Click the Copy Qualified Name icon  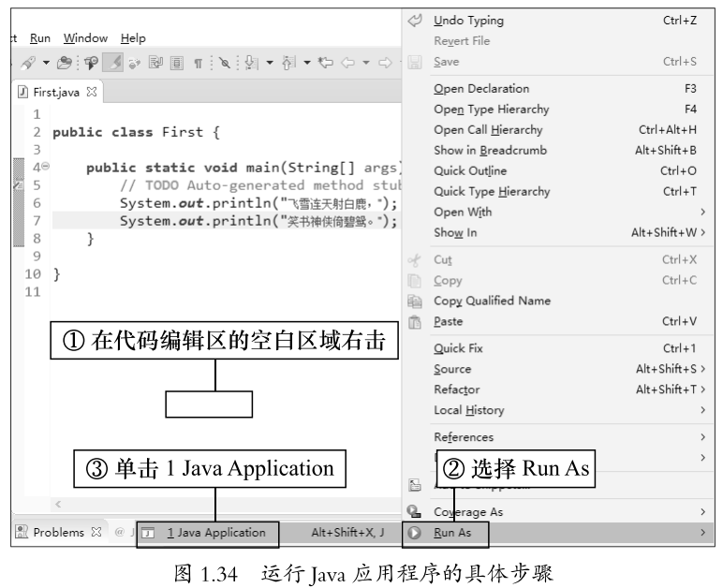[415, 301]
